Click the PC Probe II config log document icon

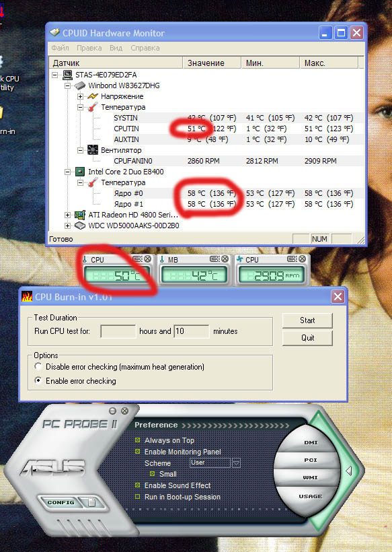[91, 502]
